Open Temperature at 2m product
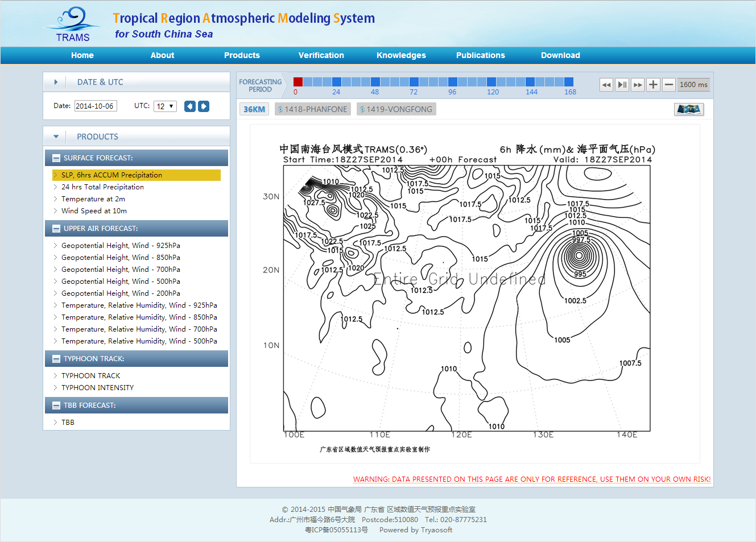The image size is (756, 542). (x=93, y=199)
